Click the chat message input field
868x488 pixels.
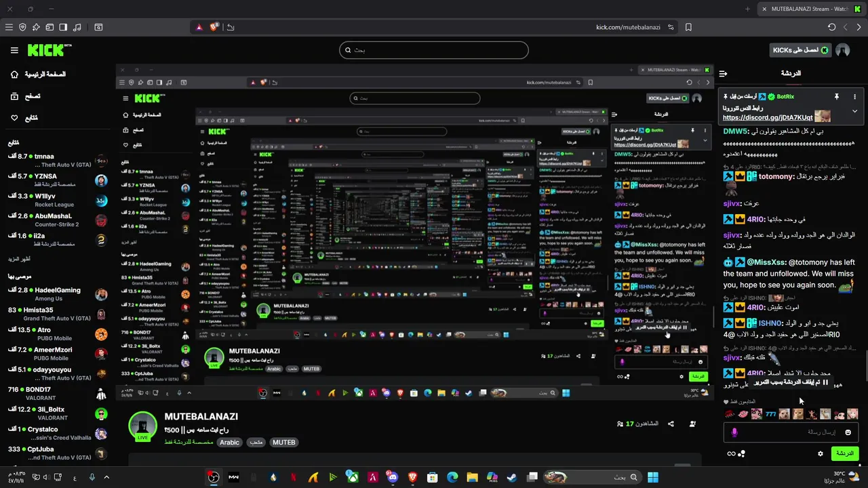coord(791,432)
